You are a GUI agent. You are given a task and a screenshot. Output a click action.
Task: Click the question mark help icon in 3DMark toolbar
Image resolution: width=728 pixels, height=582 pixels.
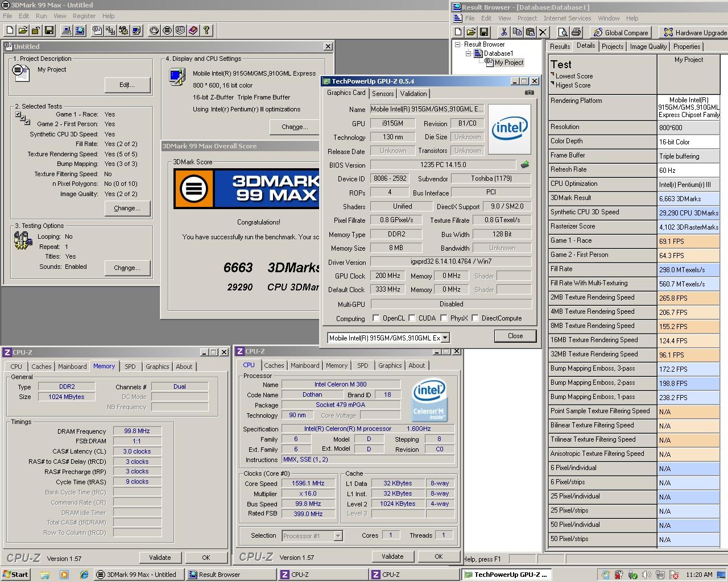pos(206,30)
